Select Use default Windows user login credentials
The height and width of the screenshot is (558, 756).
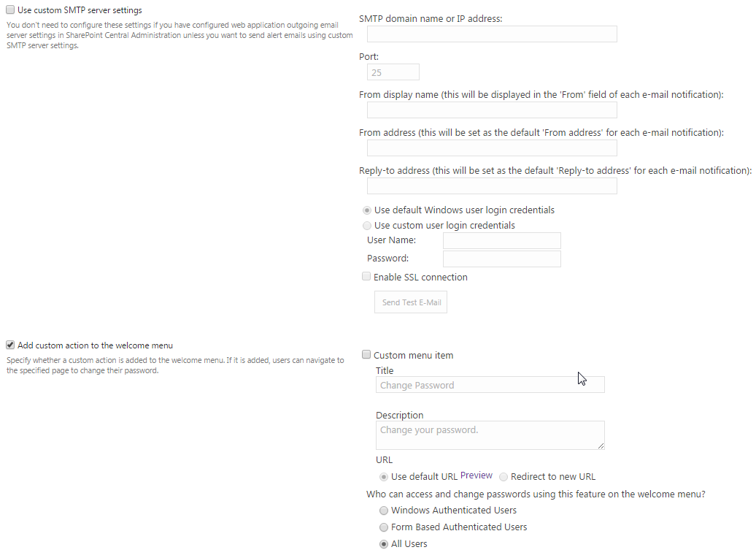(367, 210)
